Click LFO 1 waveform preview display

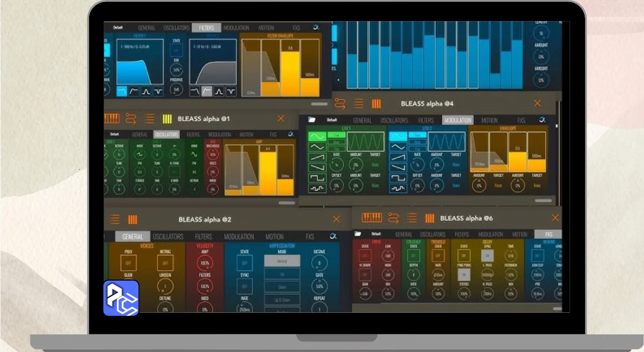(x=366, y=142)
